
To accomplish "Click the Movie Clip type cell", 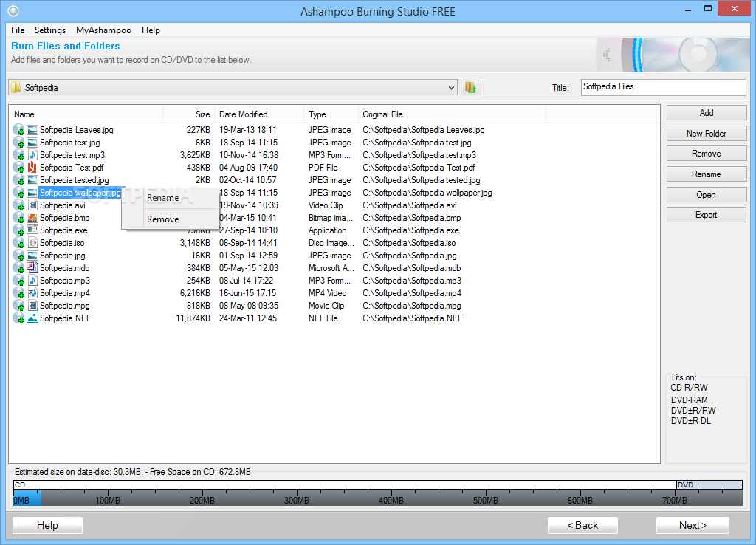I will (x=326, y=305).
